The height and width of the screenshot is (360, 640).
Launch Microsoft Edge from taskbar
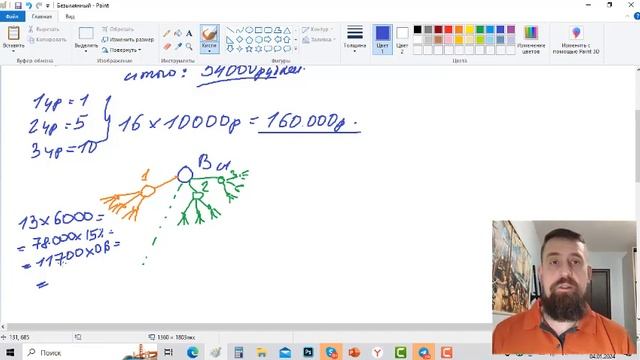(193, 352)
